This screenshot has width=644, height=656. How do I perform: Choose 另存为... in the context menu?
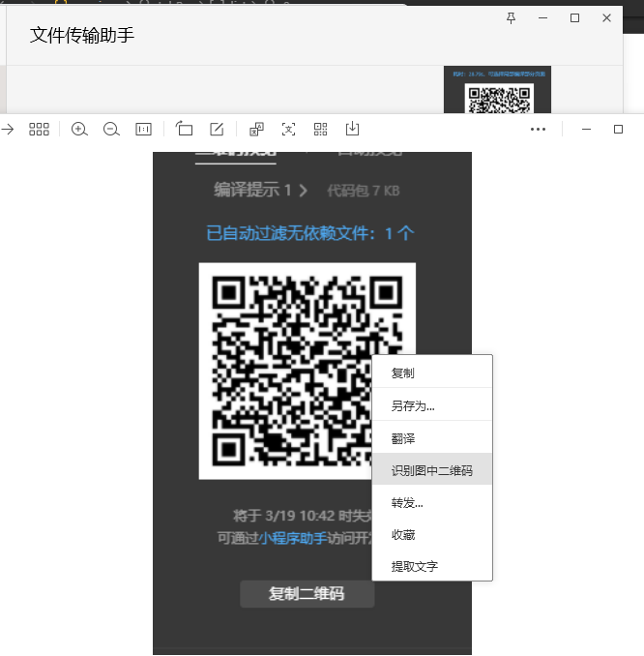(x=432, y=405)
